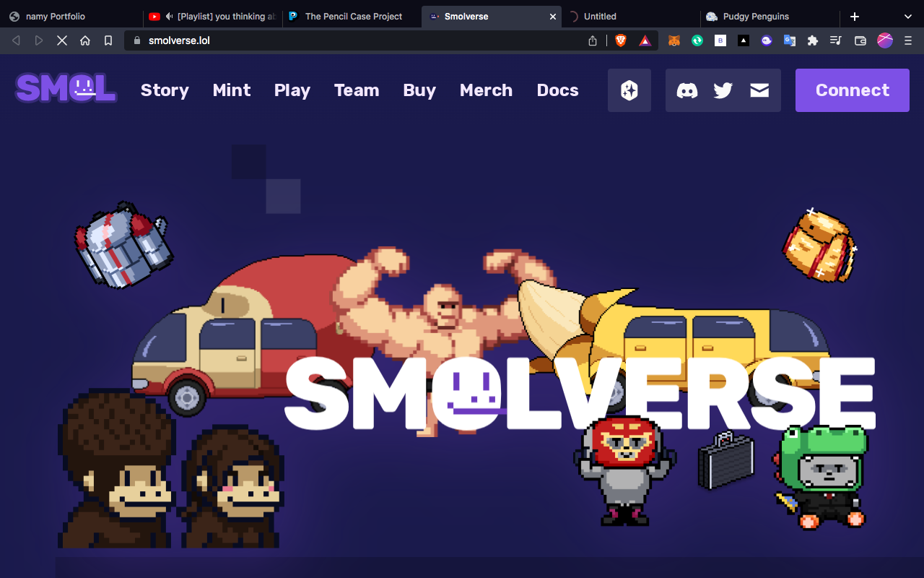924x578 pixels.
Task: Click the browser forward arrow
Action: coord(39,40)
